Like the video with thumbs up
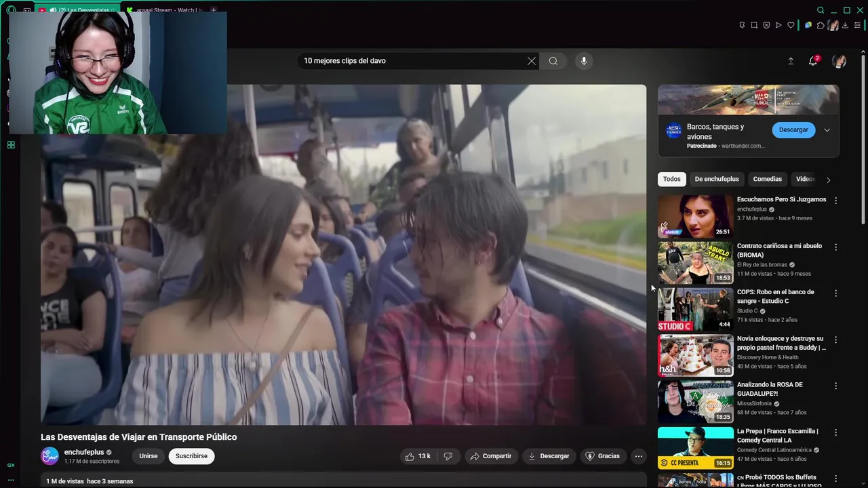868x488 pixels. coord(418,456)
